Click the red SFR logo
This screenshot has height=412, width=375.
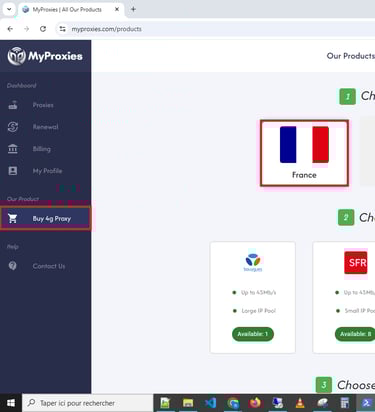[356, 263]
